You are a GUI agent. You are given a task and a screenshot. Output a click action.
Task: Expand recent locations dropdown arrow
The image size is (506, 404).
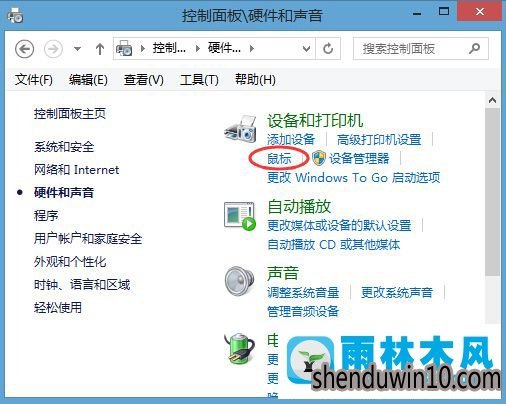(77, 49)
